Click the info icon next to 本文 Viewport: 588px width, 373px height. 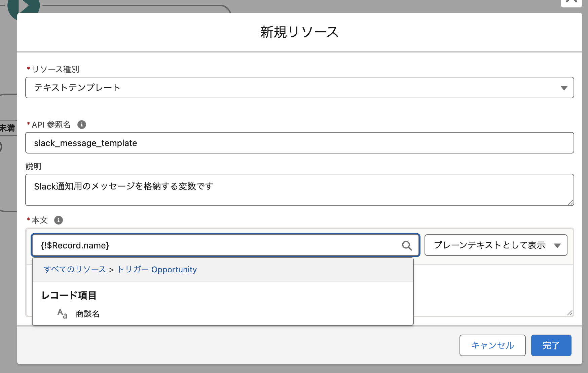click(58, 220)
